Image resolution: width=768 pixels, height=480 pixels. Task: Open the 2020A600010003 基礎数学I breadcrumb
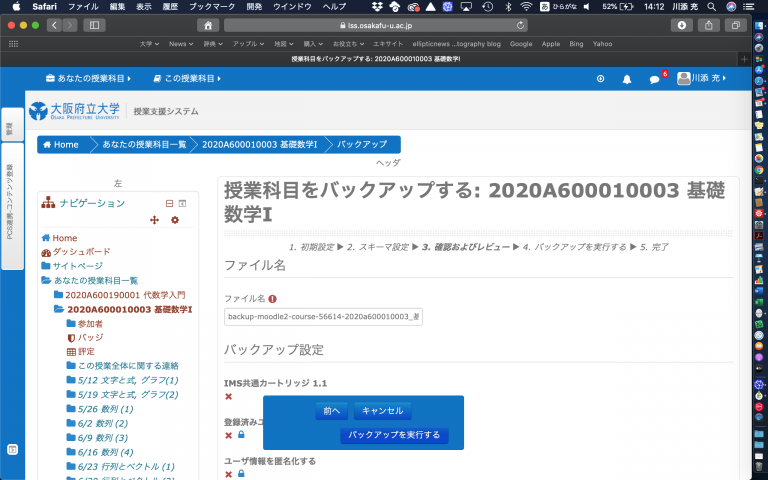260,144
